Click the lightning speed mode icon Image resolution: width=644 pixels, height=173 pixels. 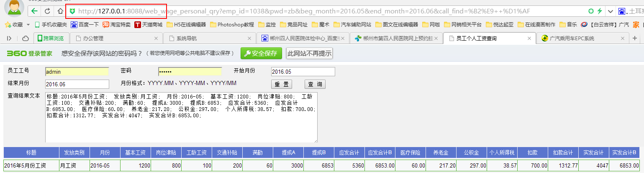click(x=600, y=11)
